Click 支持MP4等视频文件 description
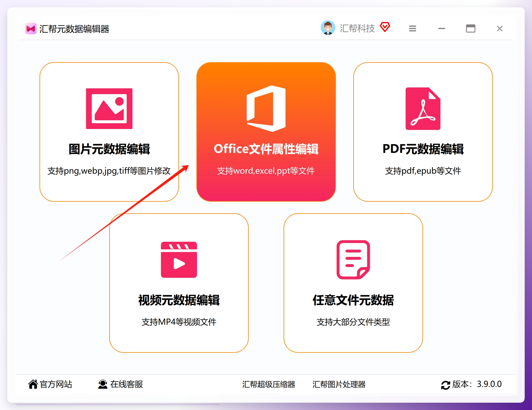Viewport: 532px width, 410px height. tap(179, 322)
